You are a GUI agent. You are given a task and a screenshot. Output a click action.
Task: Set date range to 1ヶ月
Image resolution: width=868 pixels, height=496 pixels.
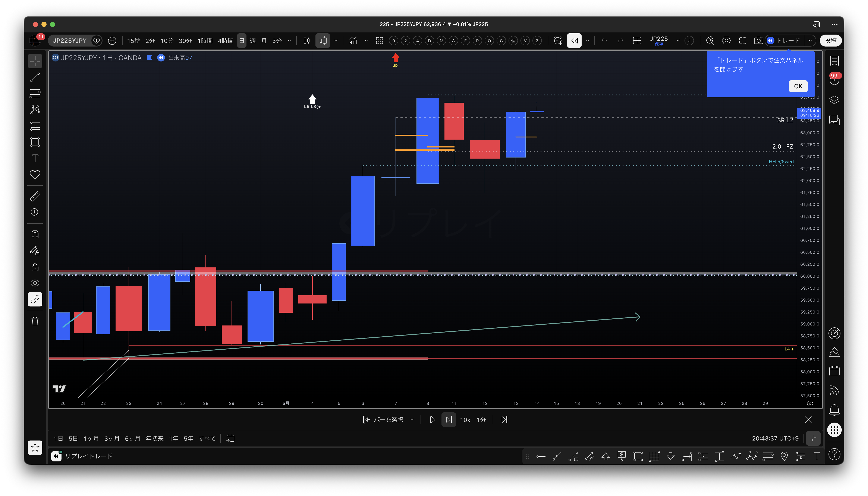tap(91, 438)
